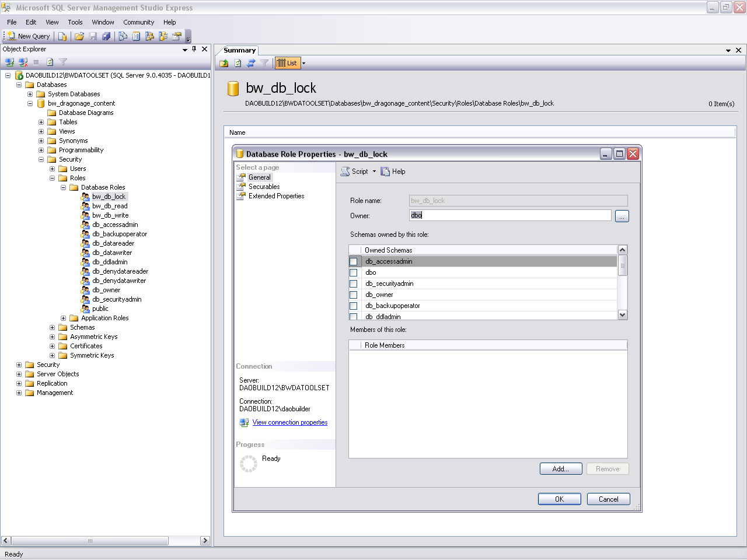Refresh the Object Explorer tree
Image resolution: width=747 pixels, height=560 pixels.
coord(50,62)
